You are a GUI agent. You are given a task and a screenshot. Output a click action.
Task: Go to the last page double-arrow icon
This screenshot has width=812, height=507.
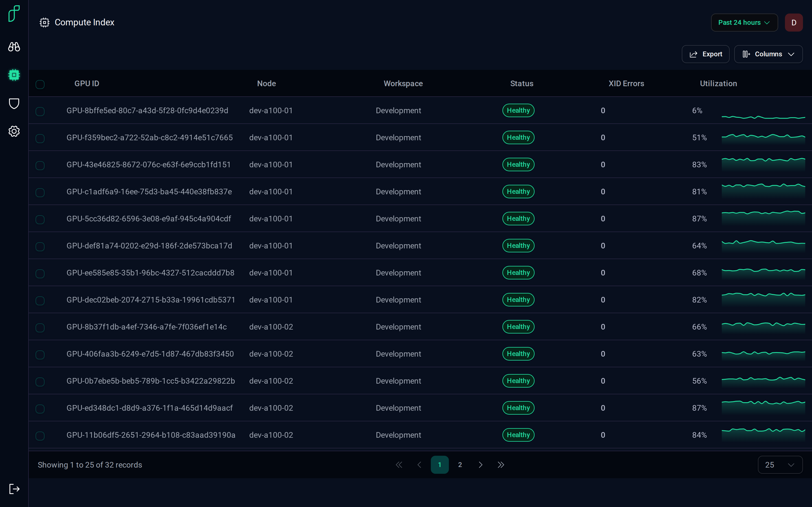coord(501,465)
